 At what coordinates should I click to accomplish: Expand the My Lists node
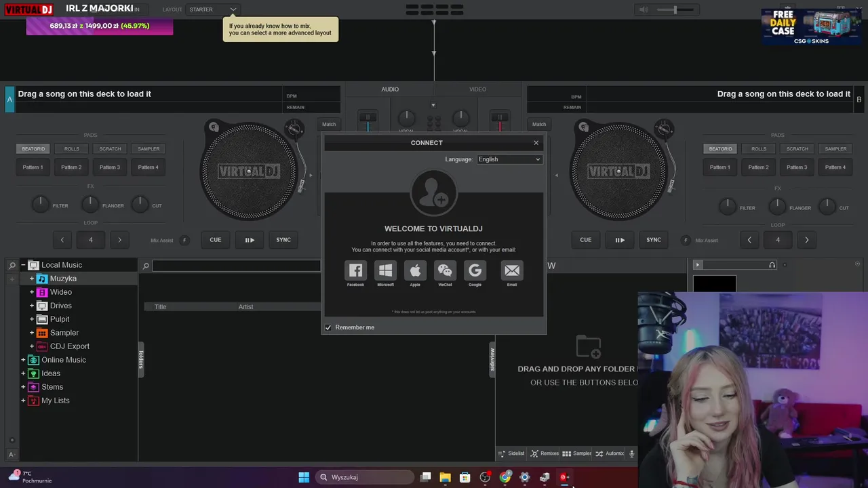pos(23,401)
